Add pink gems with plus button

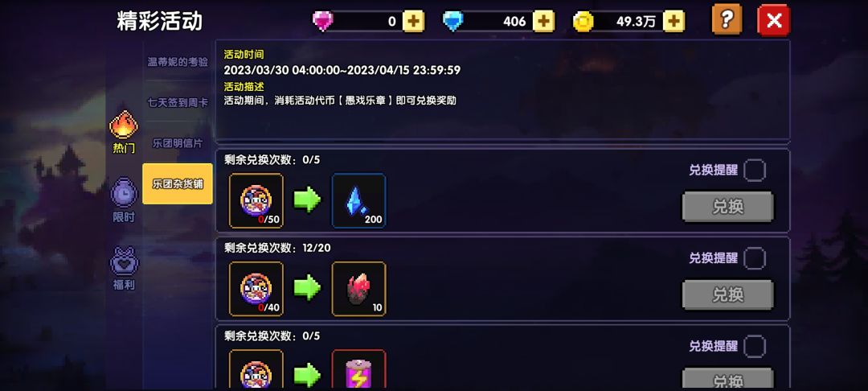(x=414, y=22)
